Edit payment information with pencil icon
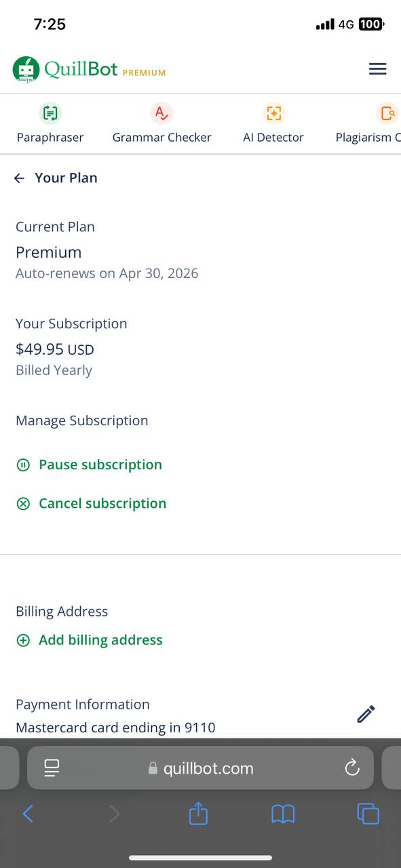401x868 pixels. pyautogui.click(x=366, y=714)
